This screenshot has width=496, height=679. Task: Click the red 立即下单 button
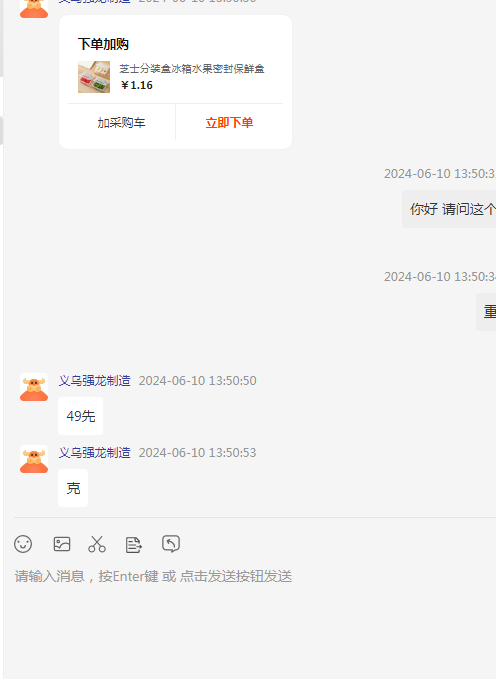(x=229, y=123)
